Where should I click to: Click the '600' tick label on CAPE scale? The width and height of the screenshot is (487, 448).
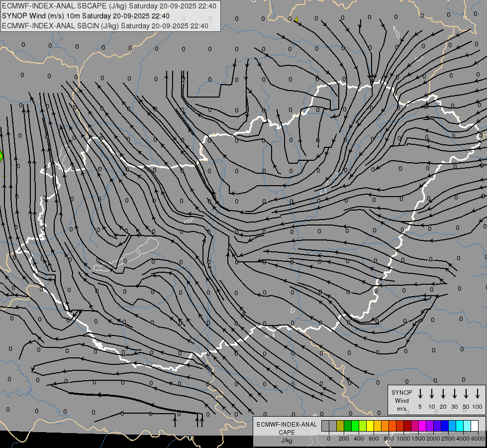(x=374, y=439)
